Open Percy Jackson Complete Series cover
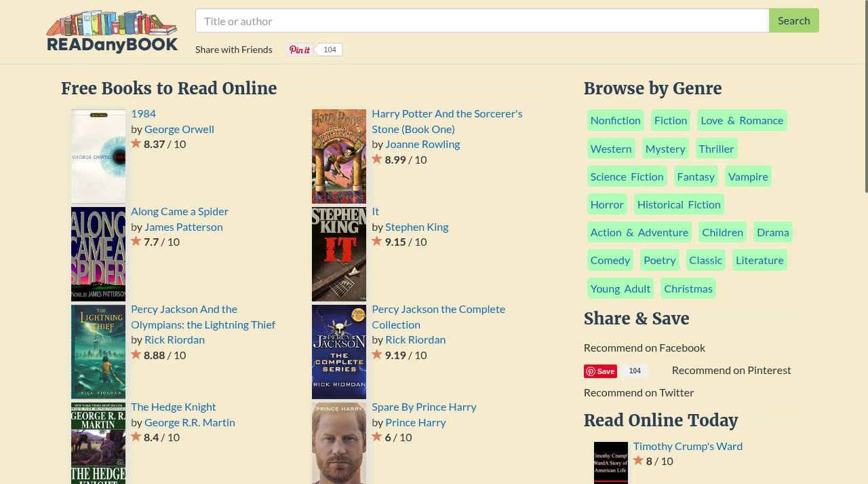 (339, 352)
